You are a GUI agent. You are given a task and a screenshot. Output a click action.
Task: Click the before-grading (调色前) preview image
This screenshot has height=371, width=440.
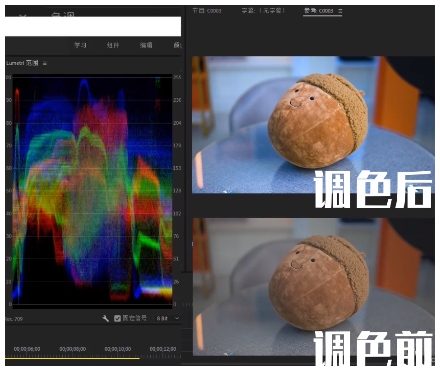click(313, 287)
